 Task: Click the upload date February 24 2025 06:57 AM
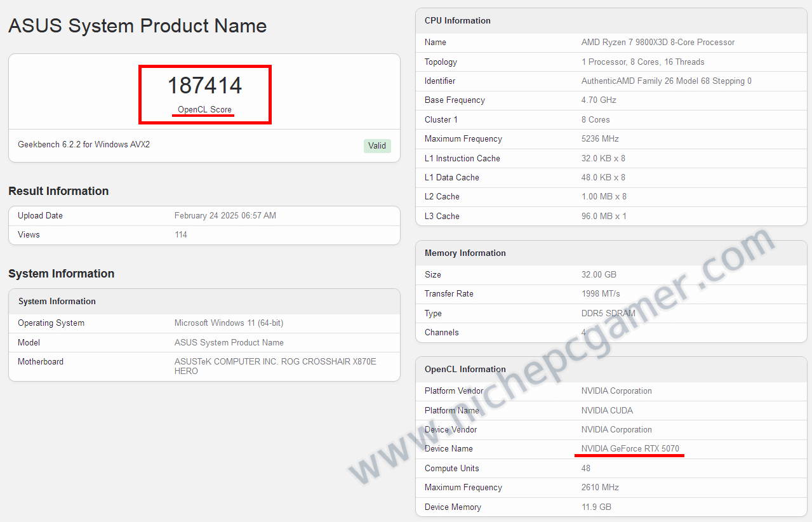(x=225, y=215)
